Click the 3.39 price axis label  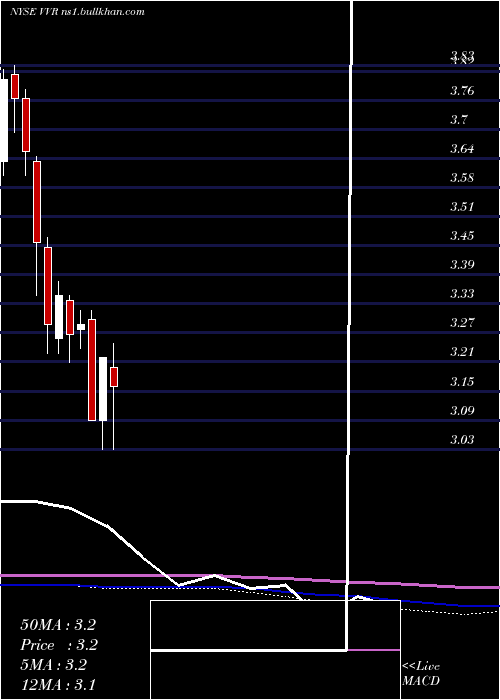click(x=462, y=265)
